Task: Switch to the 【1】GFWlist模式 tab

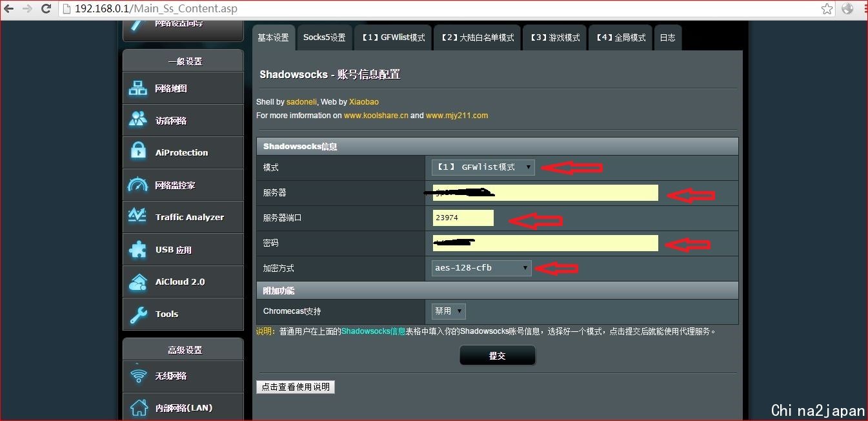Action: point(393,37)
